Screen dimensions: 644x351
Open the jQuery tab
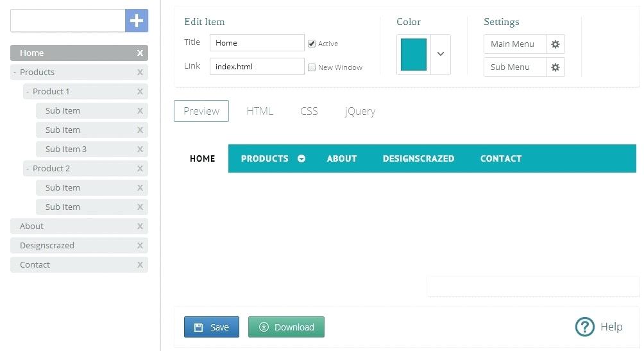(x=360, y=111)
